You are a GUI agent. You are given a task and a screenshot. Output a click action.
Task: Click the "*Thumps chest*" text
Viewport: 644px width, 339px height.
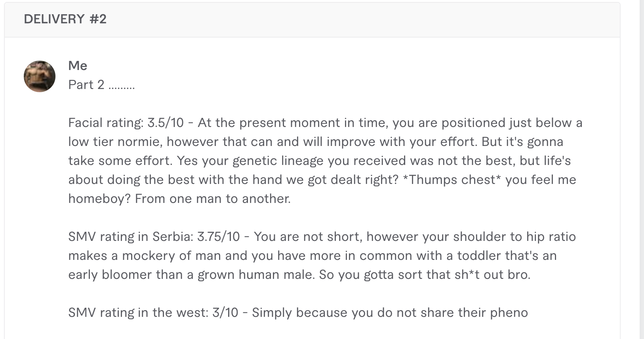point(452,180)
